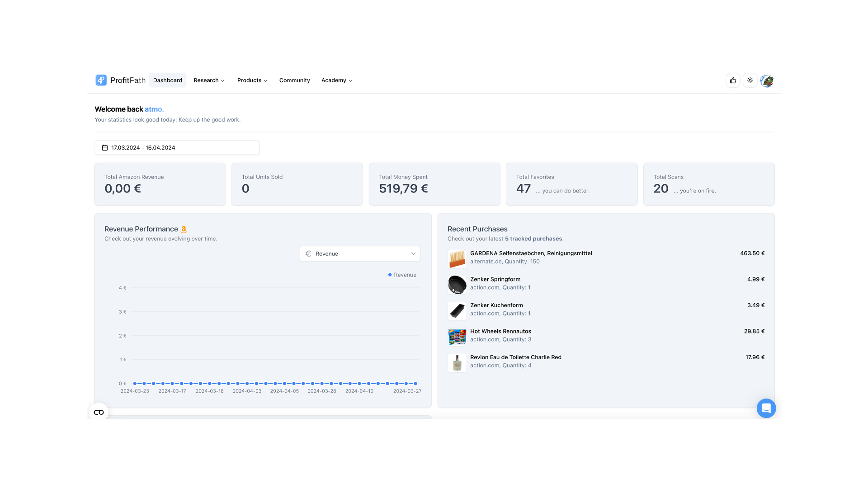Viewport: 868px width, 488px height.
Task: Click the Recent Purchases heading
Action: (477, 229)
